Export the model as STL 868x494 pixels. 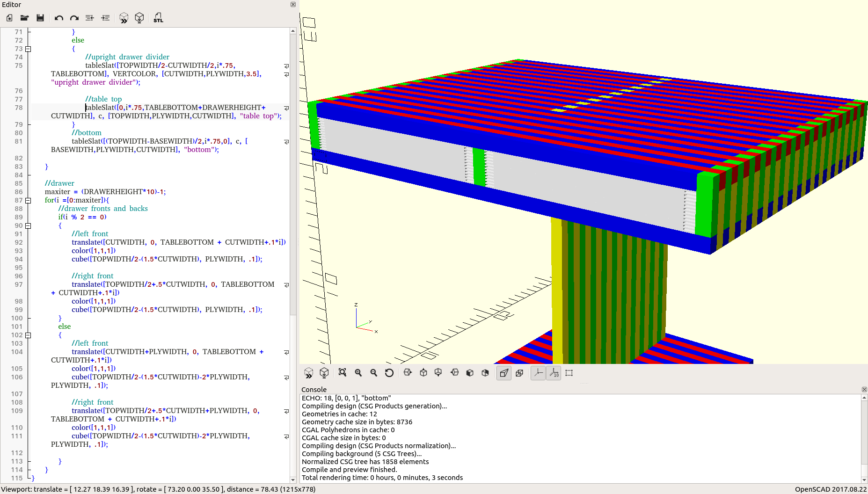point(158,18)
